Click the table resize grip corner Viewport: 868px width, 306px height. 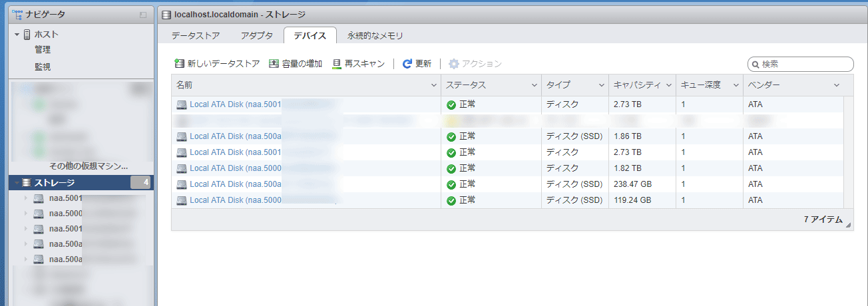(849, 226)
